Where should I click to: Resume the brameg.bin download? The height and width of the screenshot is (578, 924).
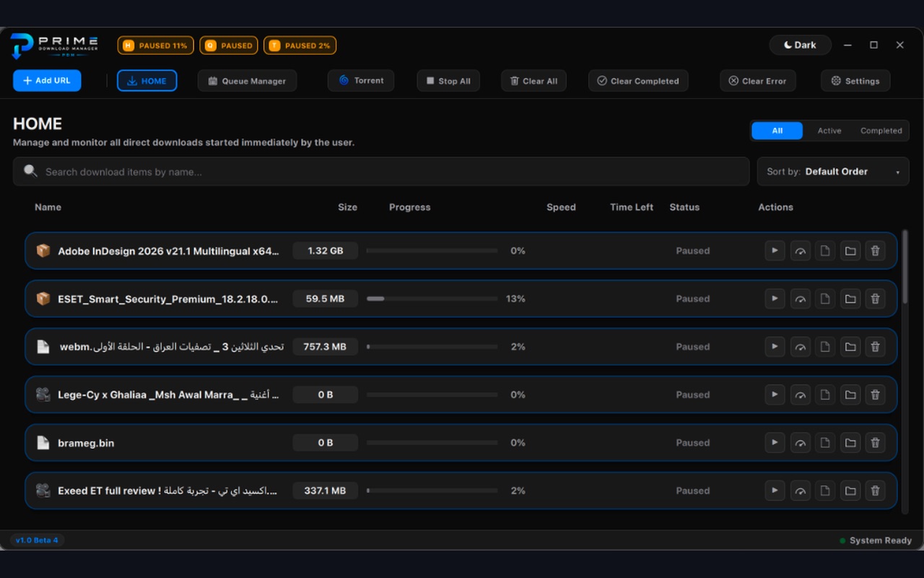pyautogui.click(x=775, y=443)
